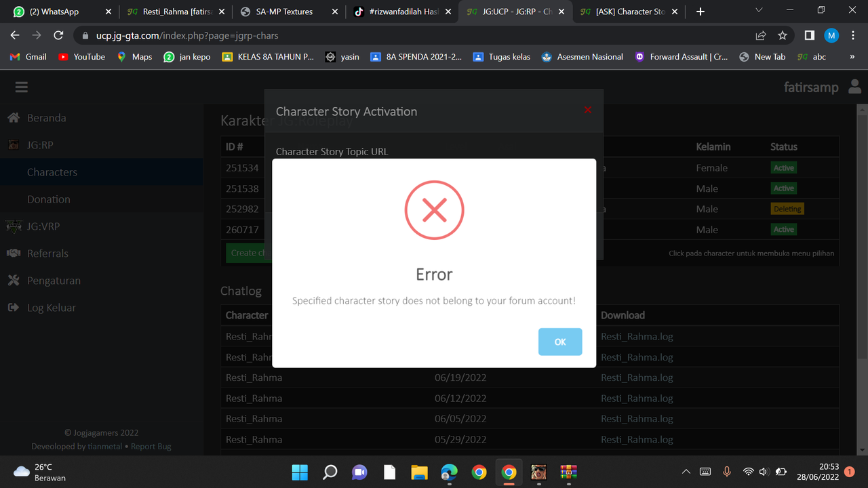Open WinRAR from the taskbar
The height and width of the screenshot is (488, 868).
tap(568, 472)
